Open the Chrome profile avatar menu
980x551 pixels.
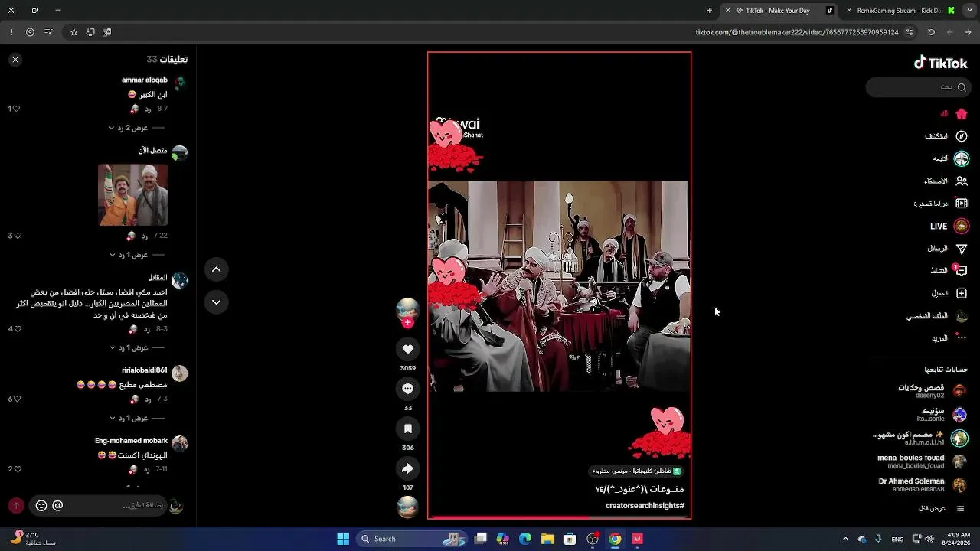30,32
